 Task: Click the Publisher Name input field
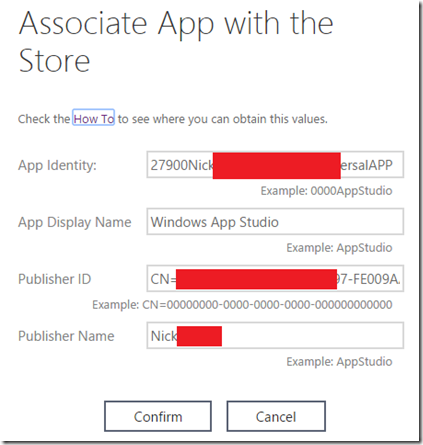[275, 336]
